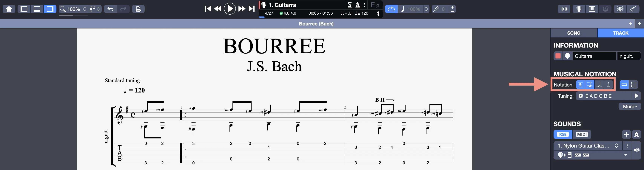Toggle numbered notation display
644x170 pixels.
pyautogui.click(x=608, y=85)
